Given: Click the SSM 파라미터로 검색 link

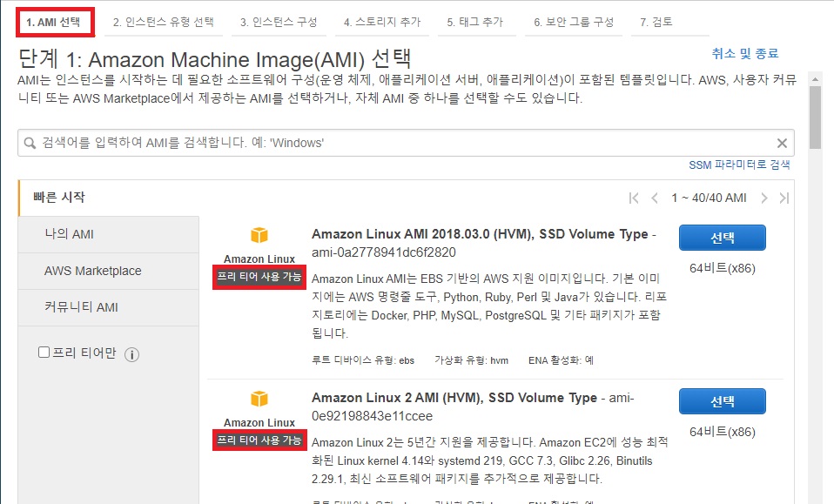Looking at the screenshot, I should tap(738, 165).
